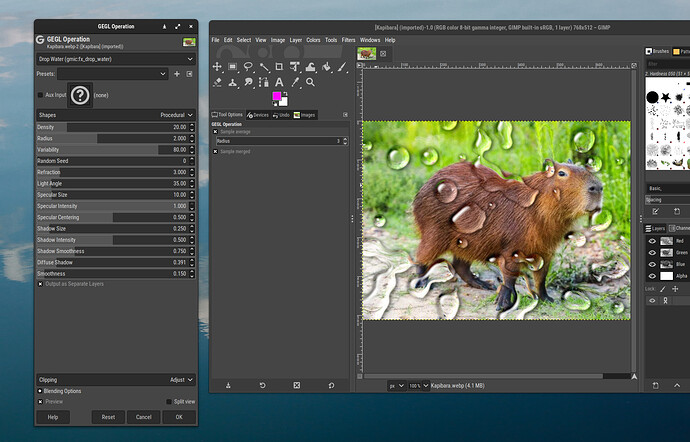The height and width of the screenshot is (442, 690).
Task: Toggle the Split view checkbox
Action: click(x=168, y=401)
